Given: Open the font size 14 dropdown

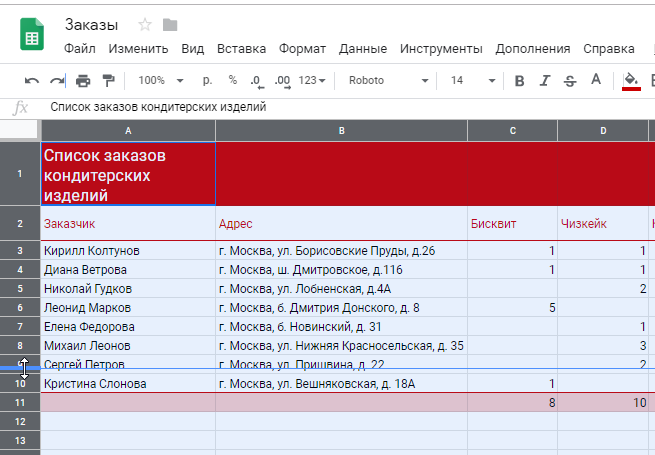Looking at the screenshot, I should [473, 80].
